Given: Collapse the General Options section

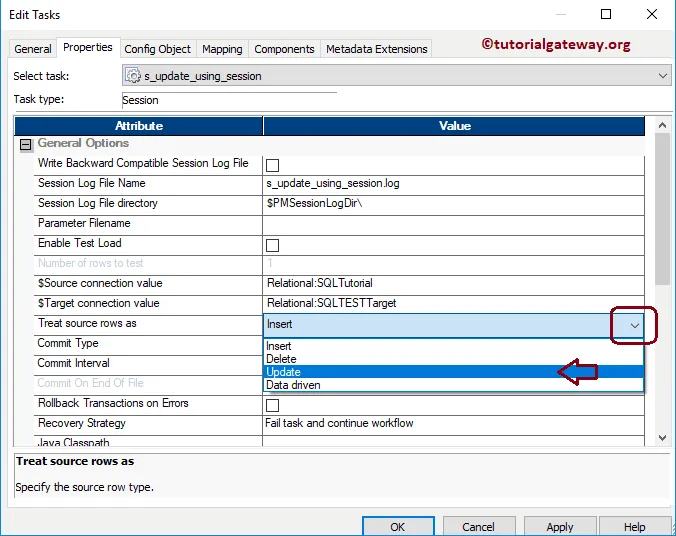Looking at the screenshot, I should (x=26, y=144).
